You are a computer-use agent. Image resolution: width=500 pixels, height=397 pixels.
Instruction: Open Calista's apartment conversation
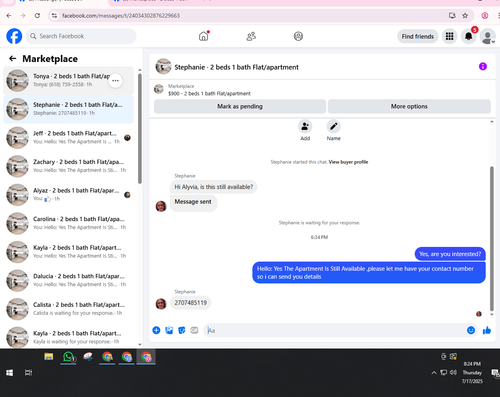(68, 309)
